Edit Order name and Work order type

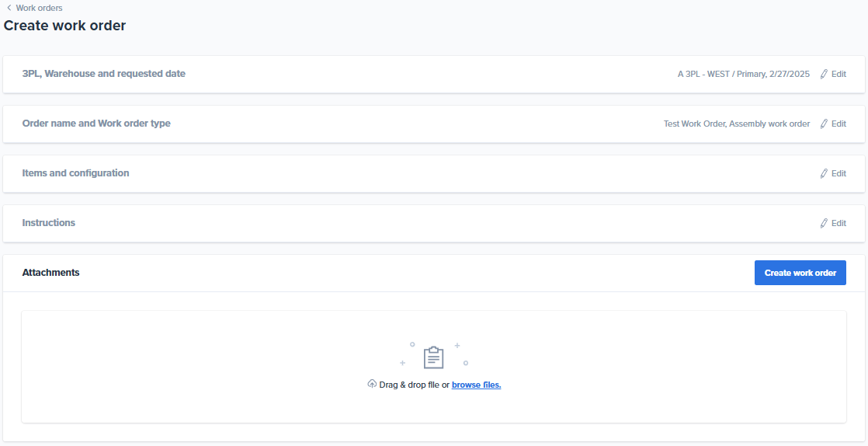pos(833,124)
